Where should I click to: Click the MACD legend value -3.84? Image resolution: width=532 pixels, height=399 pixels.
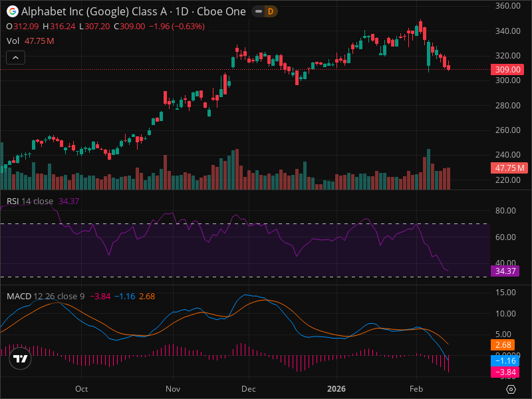pos(100,296)
